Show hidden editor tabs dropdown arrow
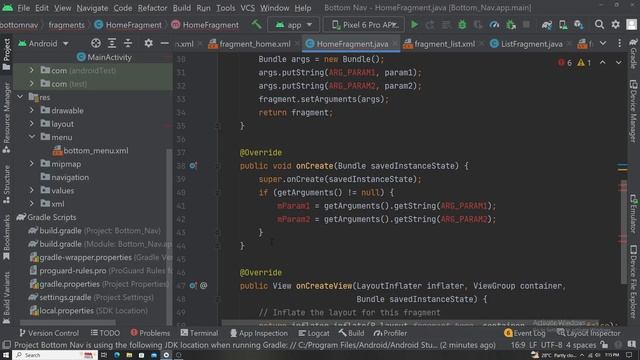Screen dimensions: 640x360 [603, 43]
